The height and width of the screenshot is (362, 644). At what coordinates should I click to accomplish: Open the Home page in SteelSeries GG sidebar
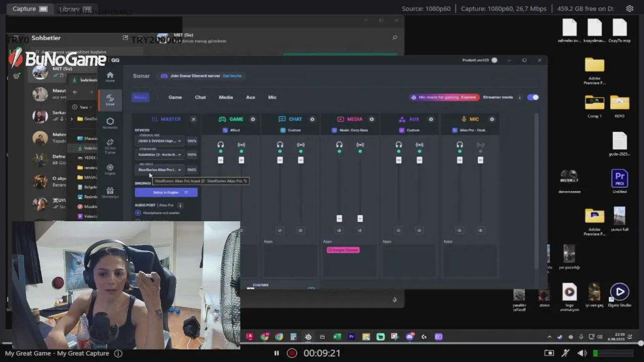(110, 76)
